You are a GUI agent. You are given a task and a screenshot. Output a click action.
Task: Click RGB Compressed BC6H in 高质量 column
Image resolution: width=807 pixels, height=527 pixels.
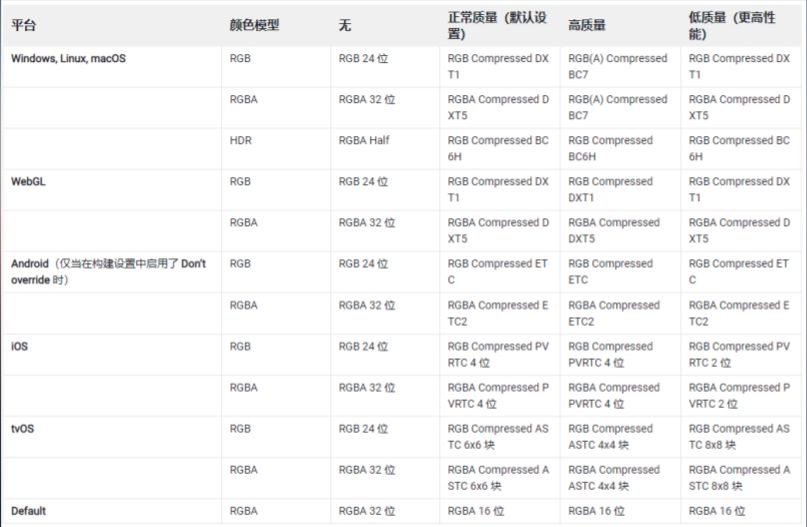(610, 148)
